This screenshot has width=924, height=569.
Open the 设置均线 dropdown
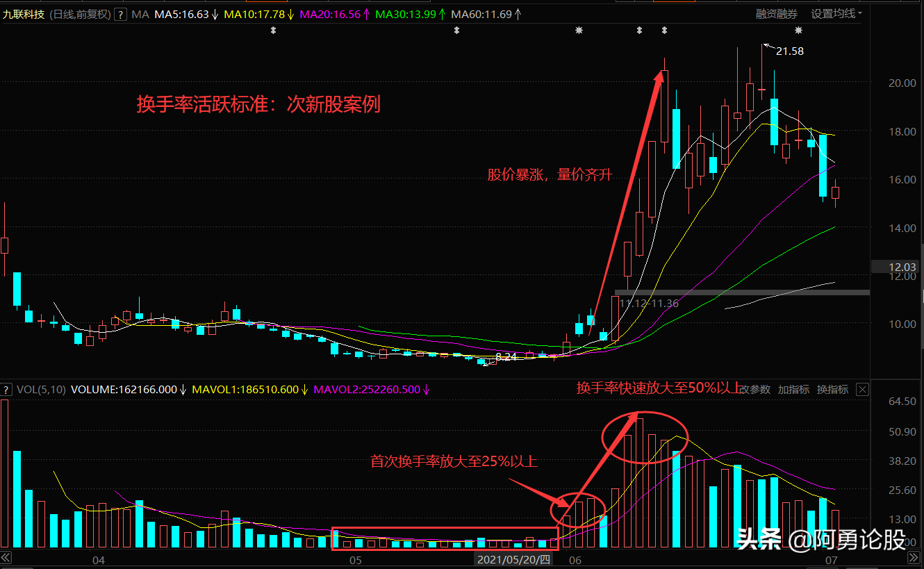tap(836, 14)
